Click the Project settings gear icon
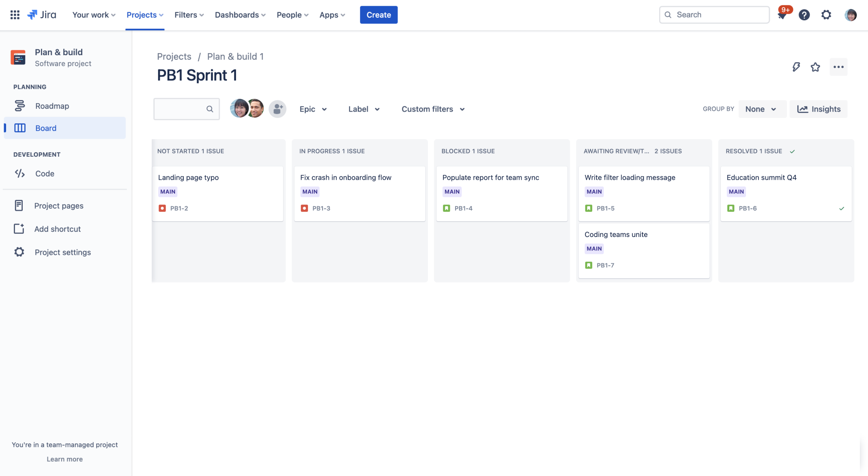Viewport: 868px width, 476px height. pyautogui.click(x=19, y=252)
